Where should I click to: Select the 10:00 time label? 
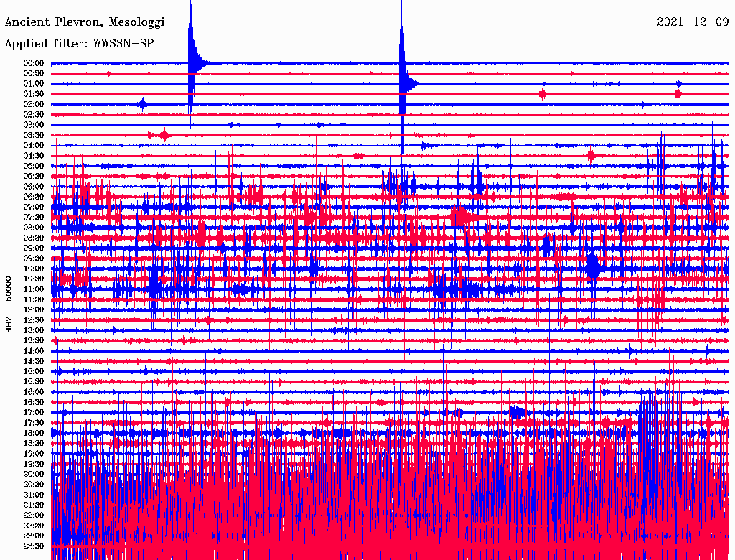coord(34,269)
